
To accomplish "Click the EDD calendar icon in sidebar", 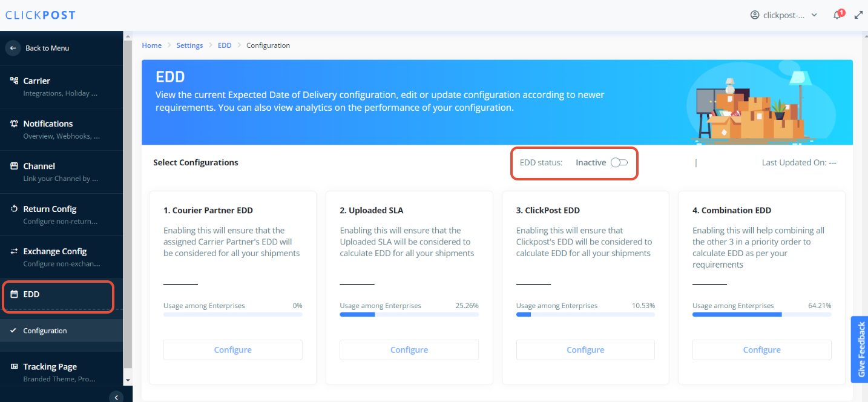I will pos(15,294).
